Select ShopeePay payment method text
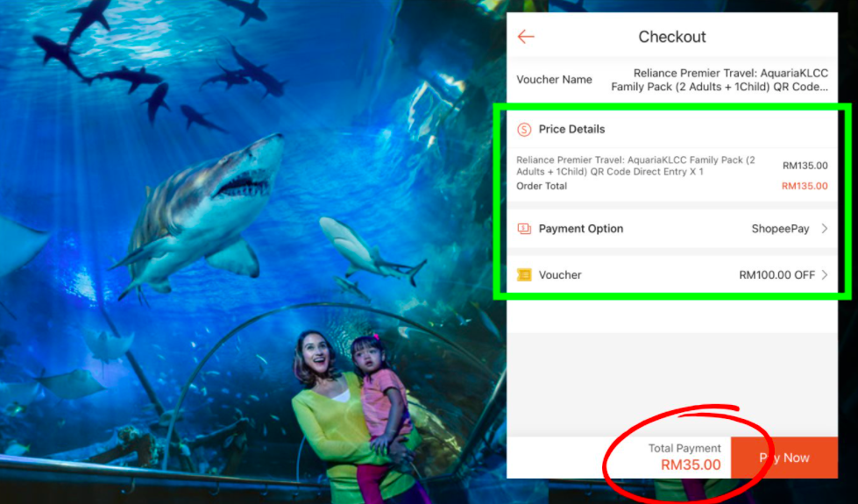Viewport: 858px width, 504px height. click(780, 229)
